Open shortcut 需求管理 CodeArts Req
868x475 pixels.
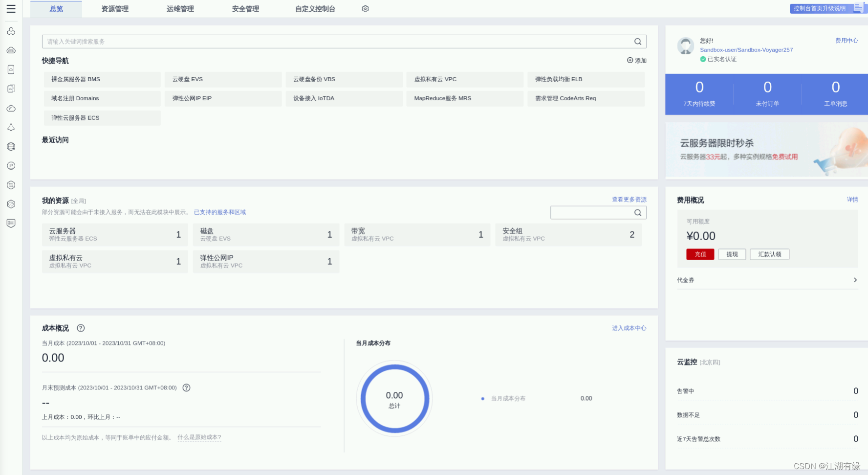(x=586, y=98)
